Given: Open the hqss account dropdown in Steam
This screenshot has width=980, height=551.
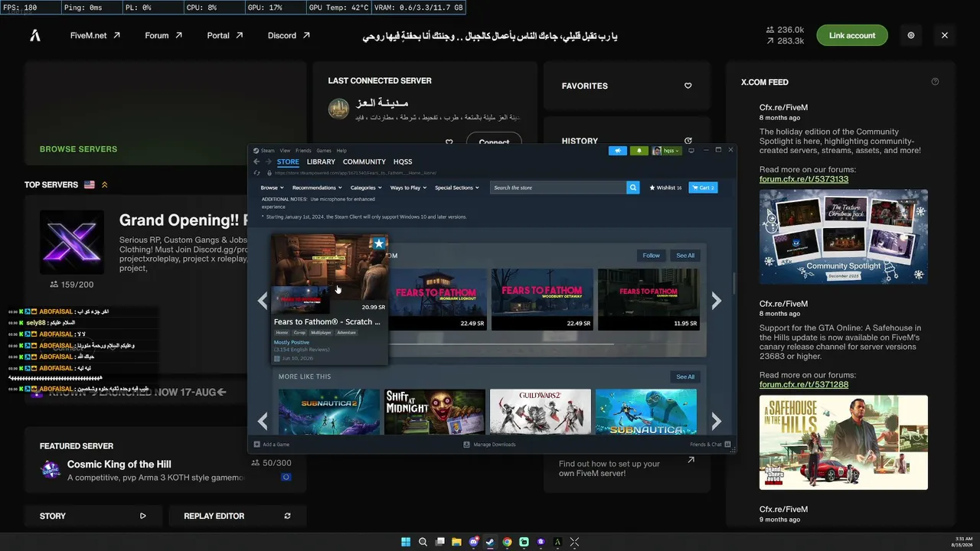Looking at the screenshot, I should (666, 151).
